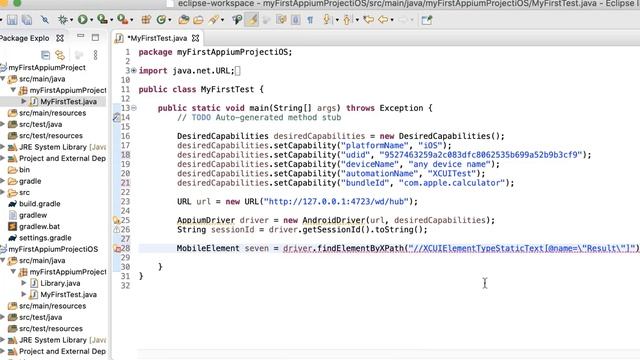Viewport: 640px width, 360px height.
Task: Click 'MyFirstTest' class name on line 11
Action: tap(227, 89)
